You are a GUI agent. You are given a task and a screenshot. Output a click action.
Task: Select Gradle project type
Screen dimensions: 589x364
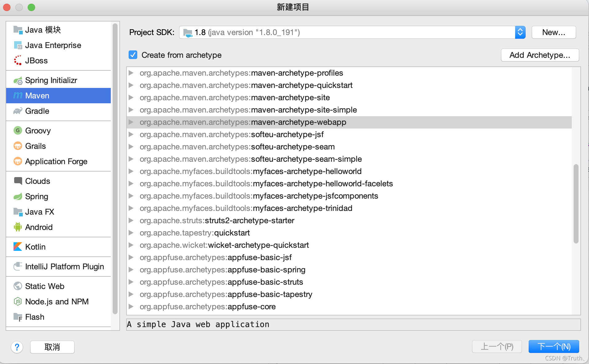[x=58, y=111]
